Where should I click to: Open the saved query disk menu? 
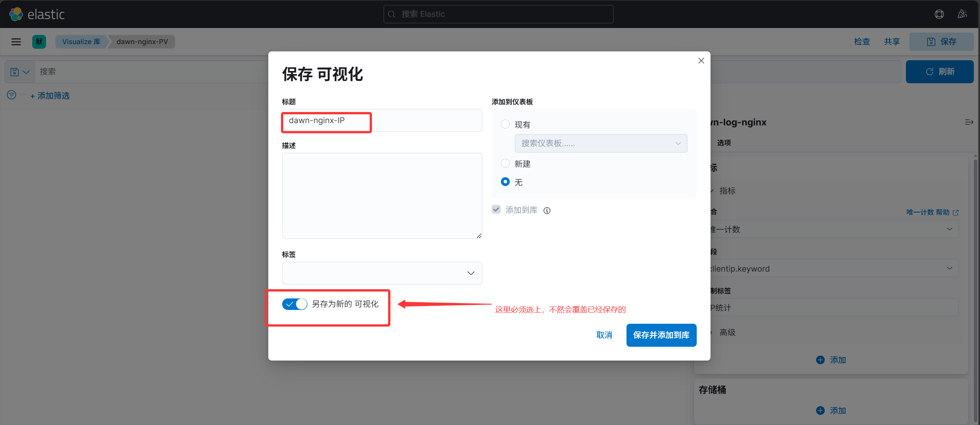pos(20,72)
